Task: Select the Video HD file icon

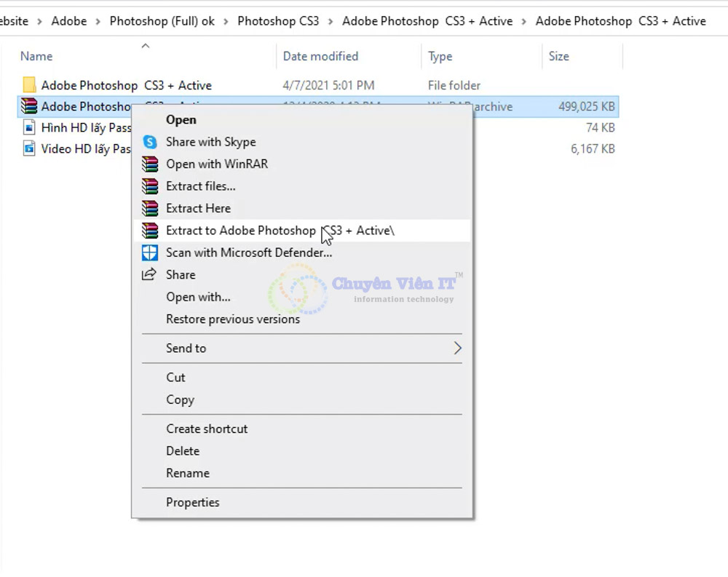Action: point(29,148)
